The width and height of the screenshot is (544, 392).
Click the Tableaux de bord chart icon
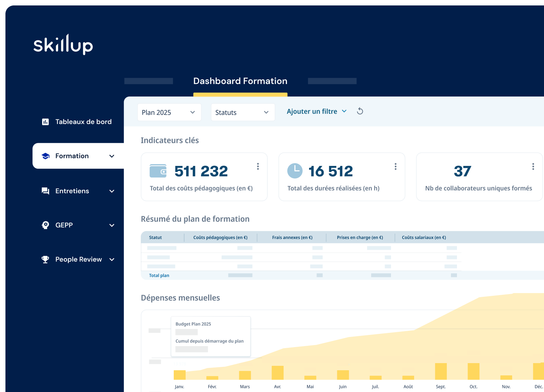tap(45, 122)
